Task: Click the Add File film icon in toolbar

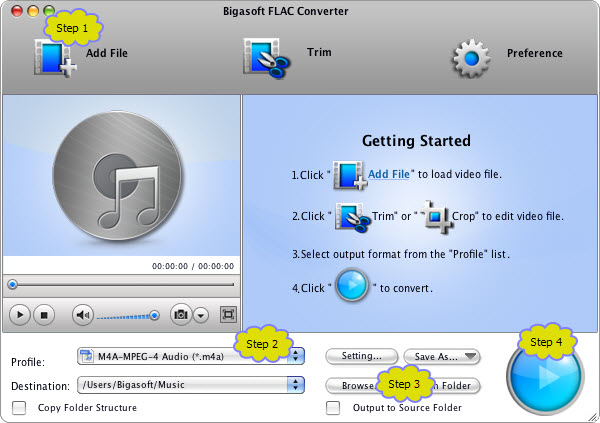Action: tap(55, 58)
